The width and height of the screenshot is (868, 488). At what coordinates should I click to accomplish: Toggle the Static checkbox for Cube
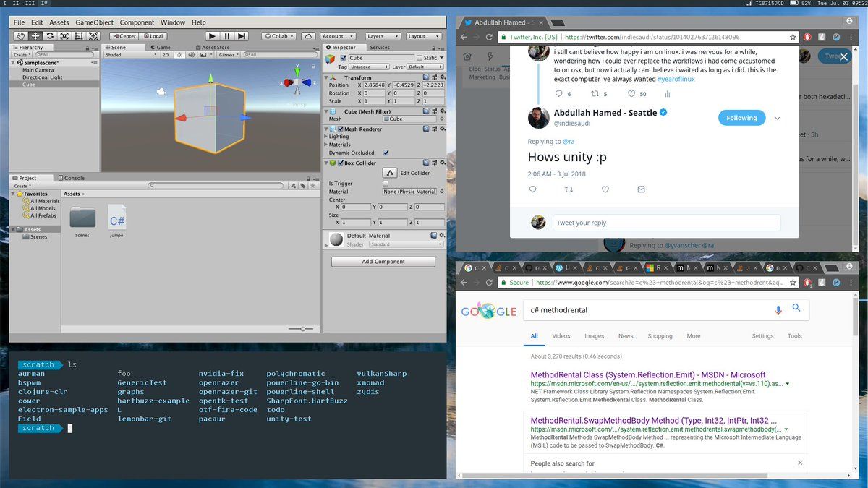420,58
